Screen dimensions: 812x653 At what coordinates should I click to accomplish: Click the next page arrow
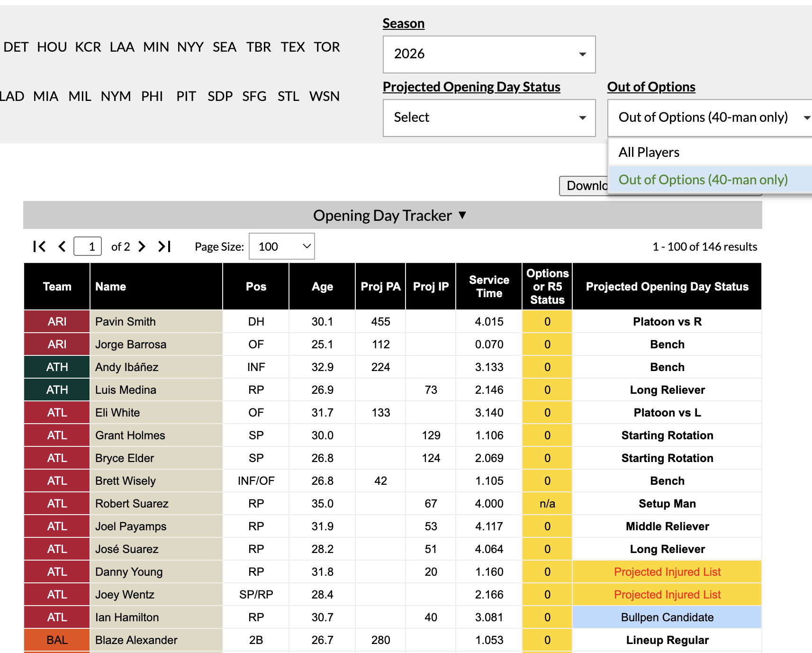tap(142, 246)
